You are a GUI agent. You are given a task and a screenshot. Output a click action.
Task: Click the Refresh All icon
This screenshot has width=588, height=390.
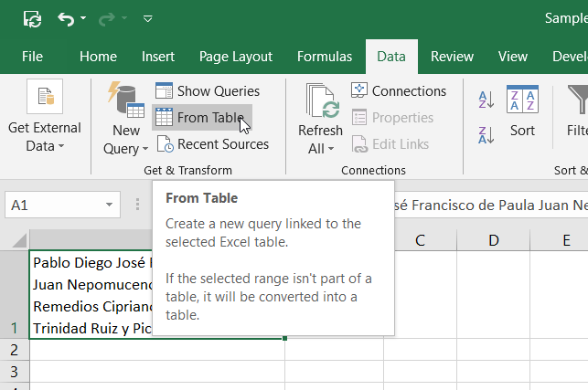[323, 100]
